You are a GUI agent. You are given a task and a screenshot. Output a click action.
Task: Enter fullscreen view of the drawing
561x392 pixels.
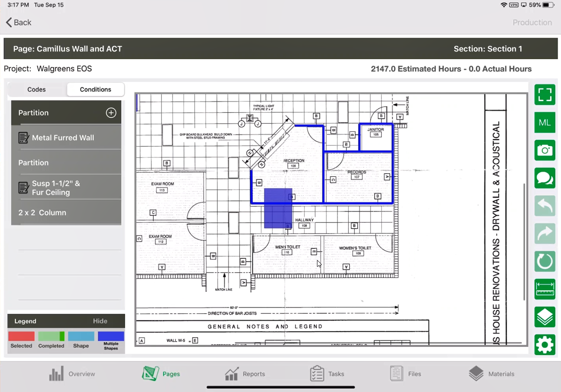pos(544,95)
